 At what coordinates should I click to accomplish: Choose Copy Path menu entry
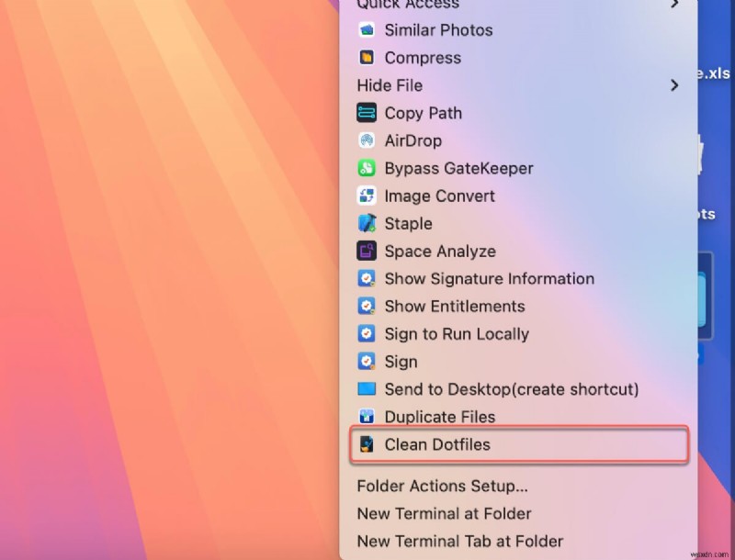(518, 113)
